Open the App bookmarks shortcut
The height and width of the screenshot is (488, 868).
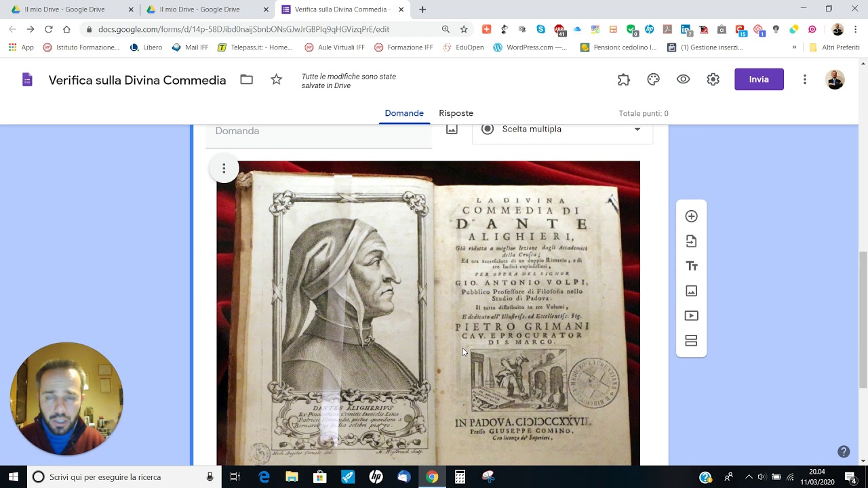tap(21, 47)
